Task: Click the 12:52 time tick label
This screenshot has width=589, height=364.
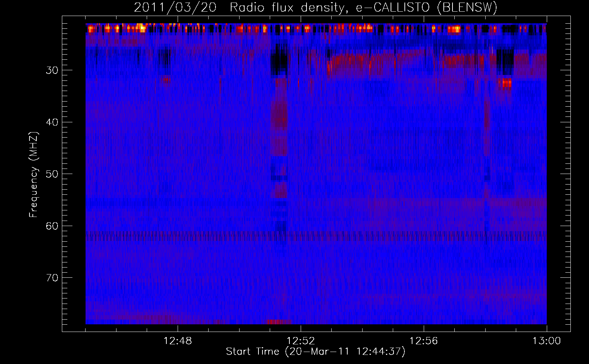Action: point(301,341)
